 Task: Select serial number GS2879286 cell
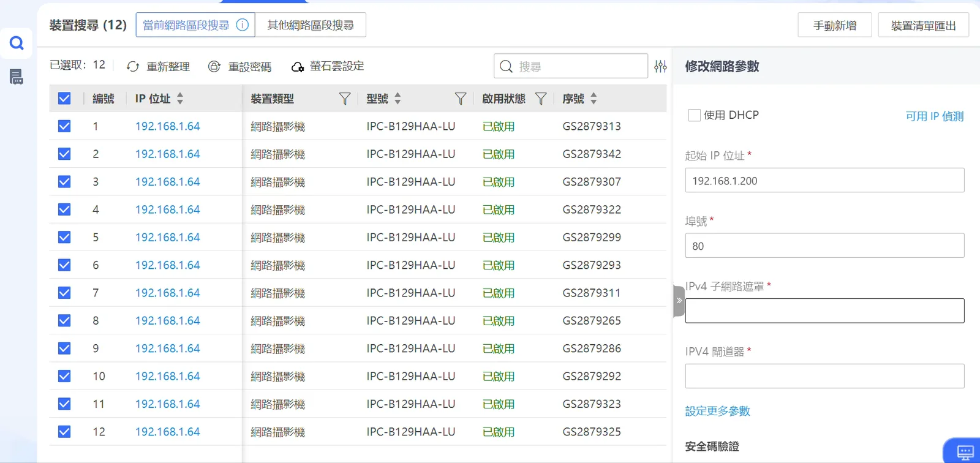pos(592,348)
